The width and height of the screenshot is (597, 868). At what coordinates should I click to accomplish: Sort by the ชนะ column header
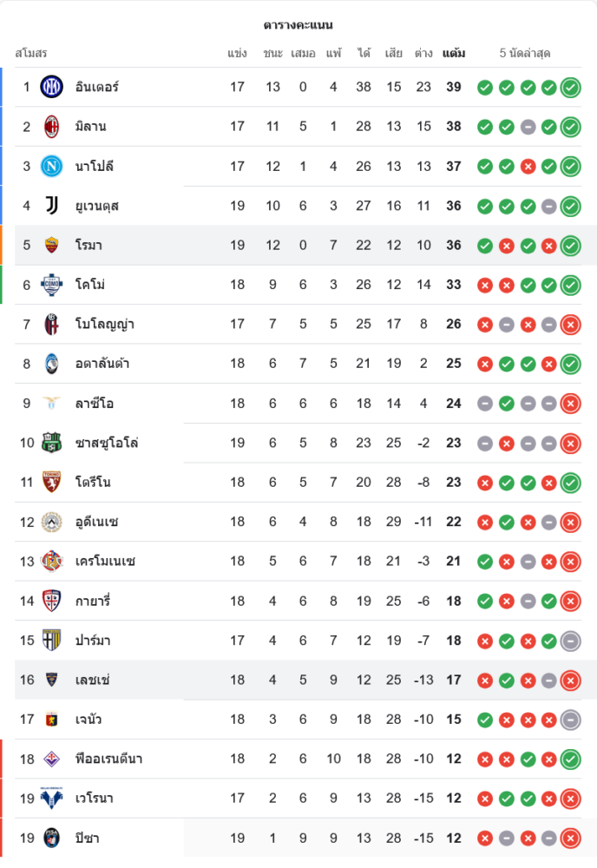[273, 53]
